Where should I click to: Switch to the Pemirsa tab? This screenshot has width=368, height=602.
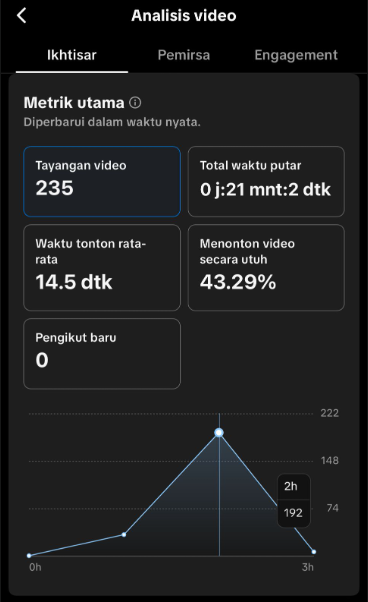pyautogui.click(x=184, y=55)
